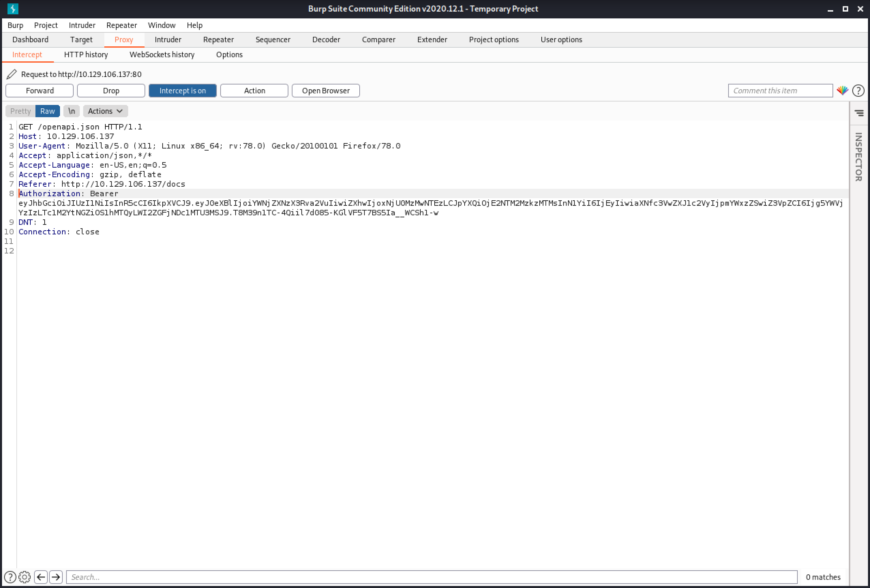Click the Host header line
This screenshot has width=870, height=588.
[x=66, y=136]
